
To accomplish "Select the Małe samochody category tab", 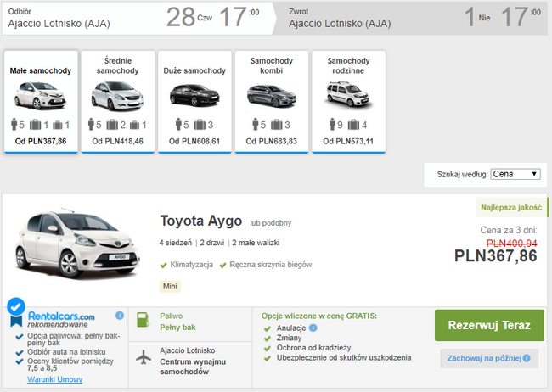I will point(41,102).
